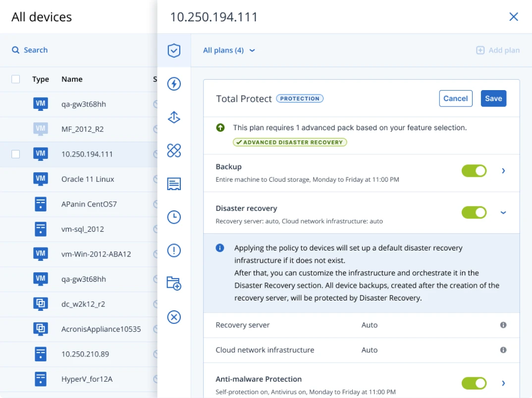Disable Anti-malware Protection toggle
Image resolution: width=532 pixels, height=398 pixels.
click(x=474, y=383)
